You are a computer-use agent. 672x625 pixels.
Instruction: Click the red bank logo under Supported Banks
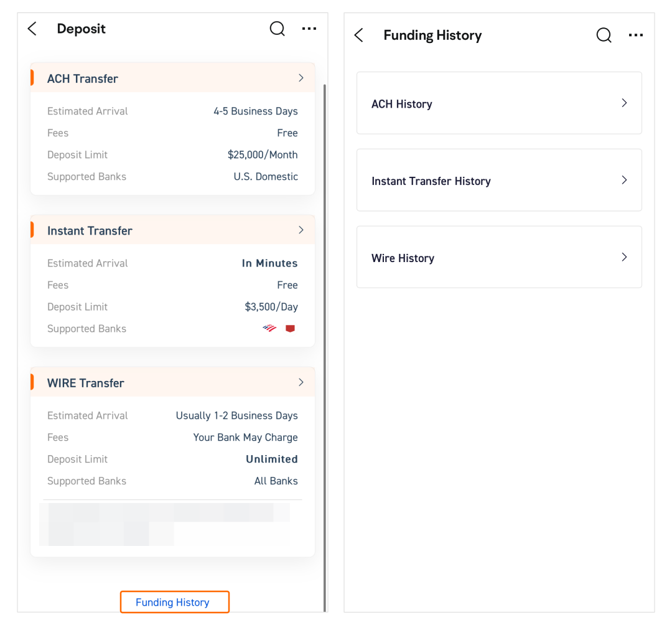[x=290, y=328]
